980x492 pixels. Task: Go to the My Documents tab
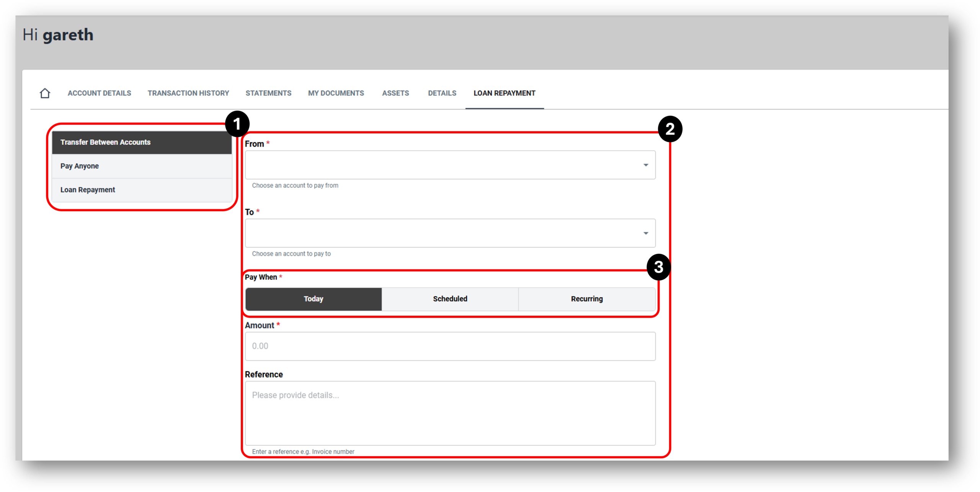tap(336, 93)
